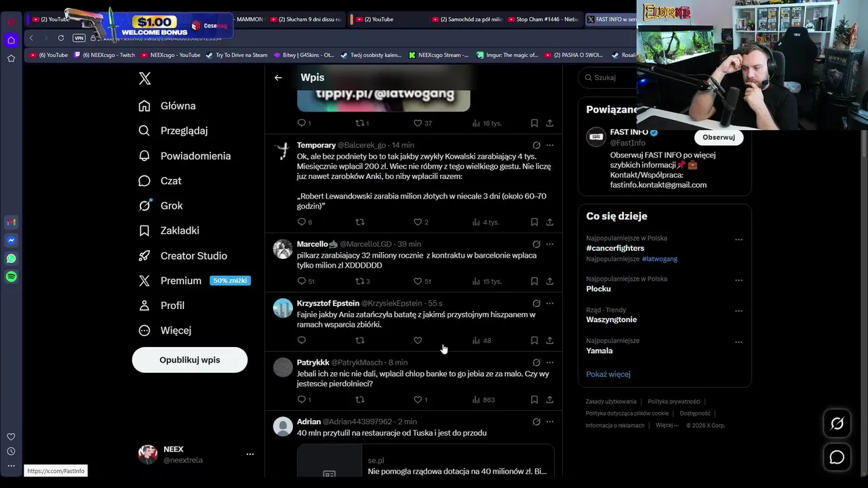Ask Grok about Temporary's post
This screenshot has height=488, width=868.
point(536,145)
